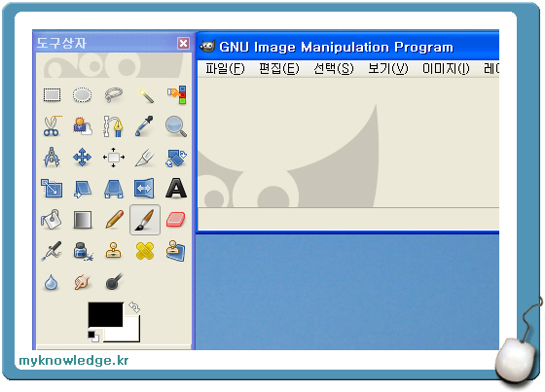
Task: Select the Scale tool
Action: 52,189
